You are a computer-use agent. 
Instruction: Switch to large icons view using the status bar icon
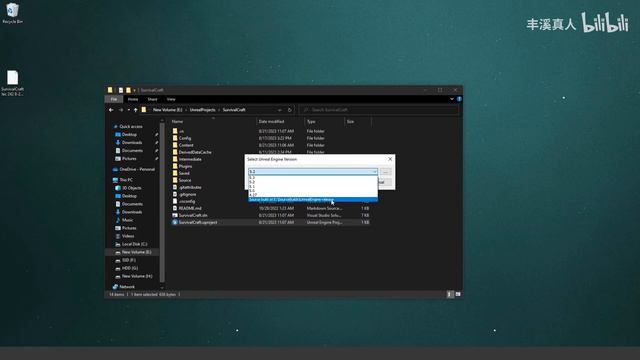(458, 294)
